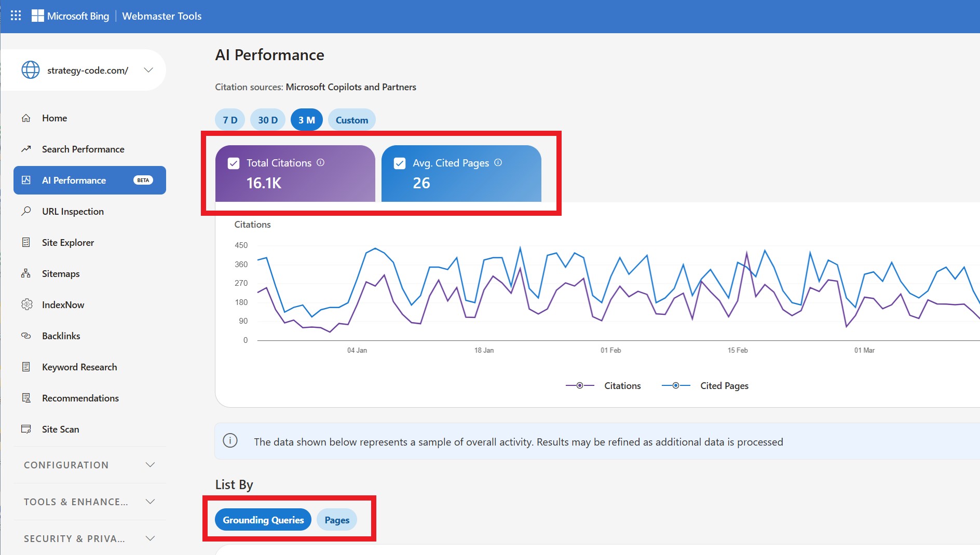The height and width of the screenshot is (555, 980).
Task: Click the Search Performance trend icon
Action: 26,149
